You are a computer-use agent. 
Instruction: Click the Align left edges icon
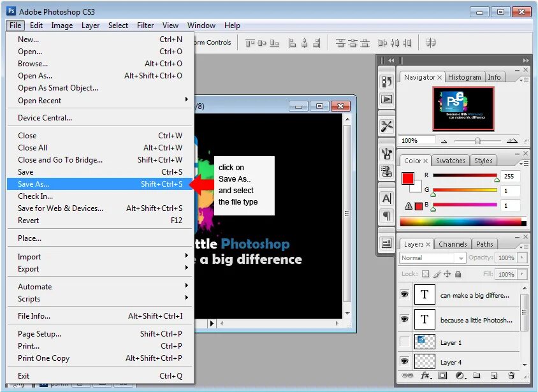pos(292,43)
